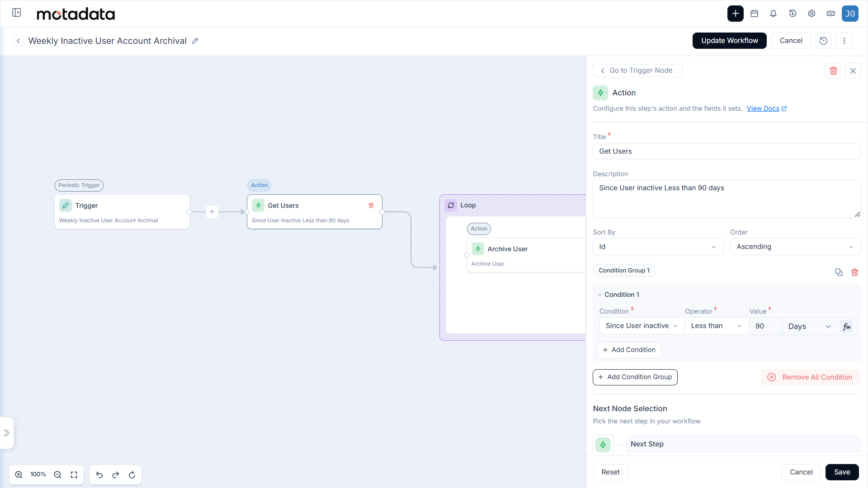
Task: Save the action configuration
Action: click(x=842, y=472)
